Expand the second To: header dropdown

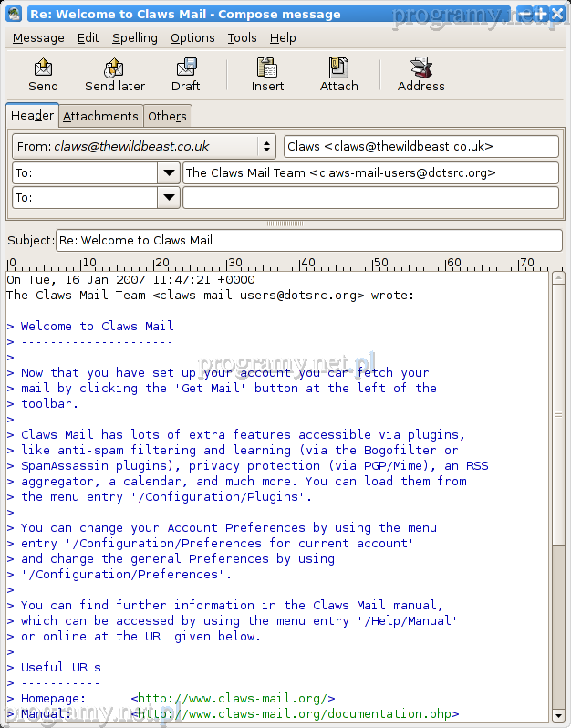[x=169, y=197]
